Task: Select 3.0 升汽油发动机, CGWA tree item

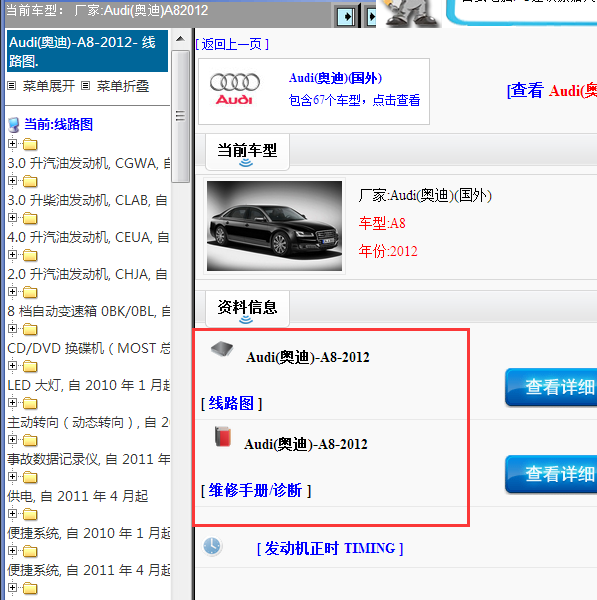Action: (89, 163)
